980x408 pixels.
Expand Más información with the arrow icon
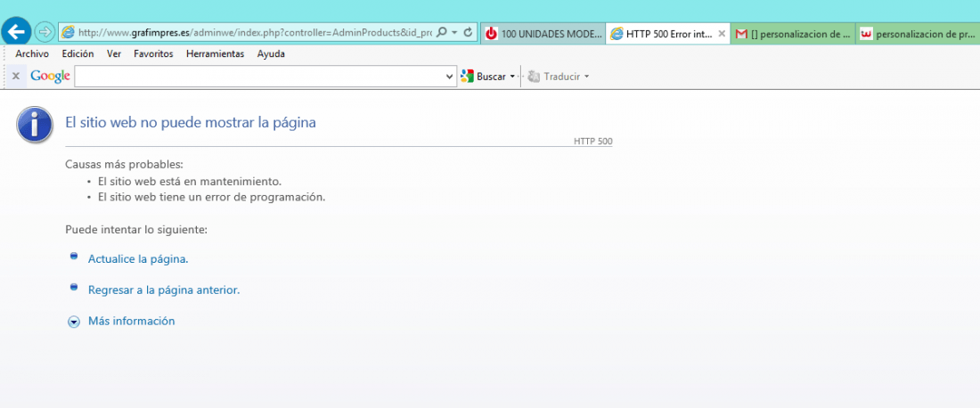pos(74,322)
